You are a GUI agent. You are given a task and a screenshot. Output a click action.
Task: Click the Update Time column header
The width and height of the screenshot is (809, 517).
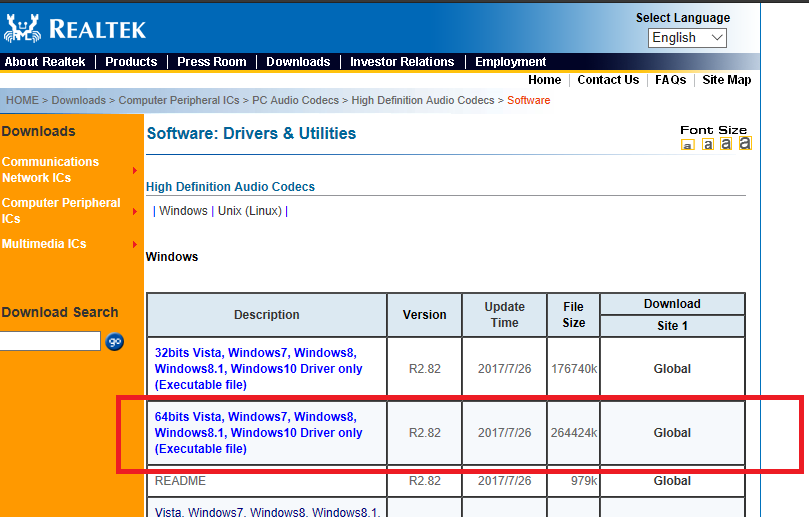(504, 315)
